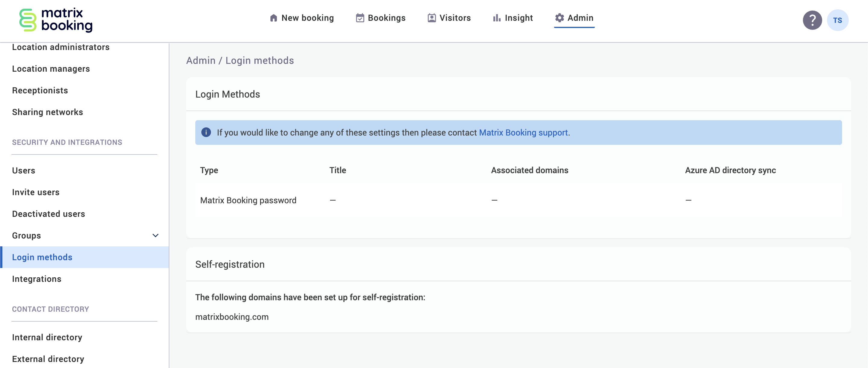Image resolution: width=868 pixels, height=368 pixels.
Task: Open Invite users page
Action: (35, 192)
